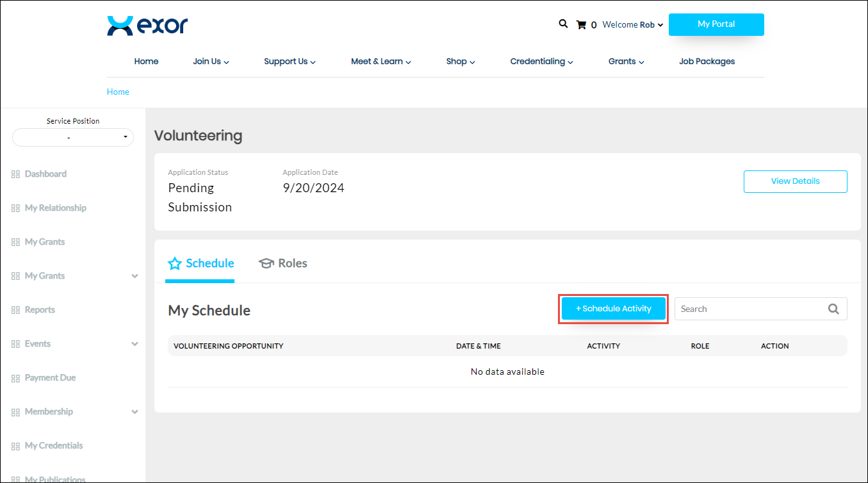Focus the schedule Search input field
This screenshot has height=483, width=868.
[x=749, y=309]
